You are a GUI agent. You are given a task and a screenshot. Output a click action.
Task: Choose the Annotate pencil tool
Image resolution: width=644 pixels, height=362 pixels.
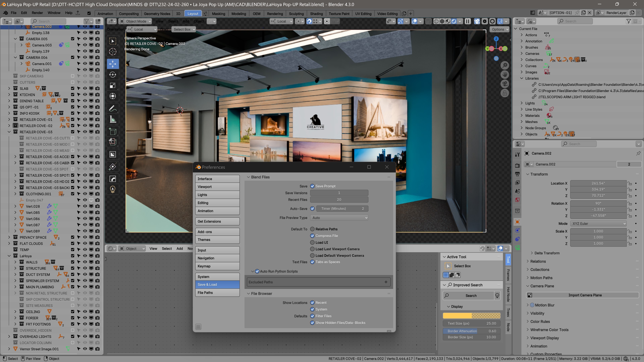click(113, 109)
